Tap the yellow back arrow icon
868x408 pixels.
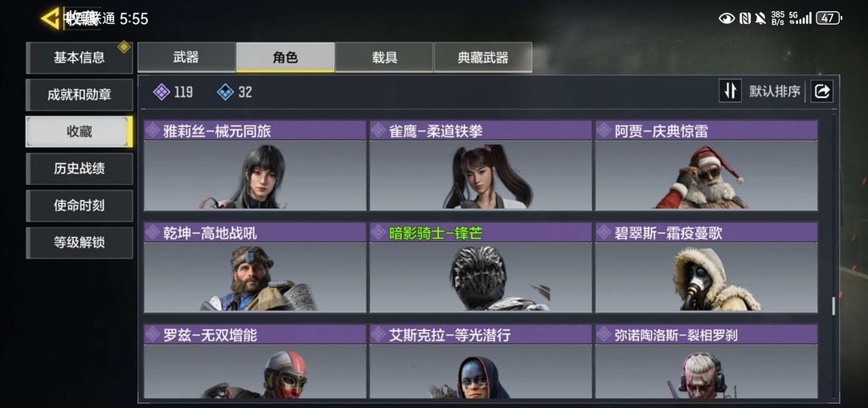click(51, 18)
